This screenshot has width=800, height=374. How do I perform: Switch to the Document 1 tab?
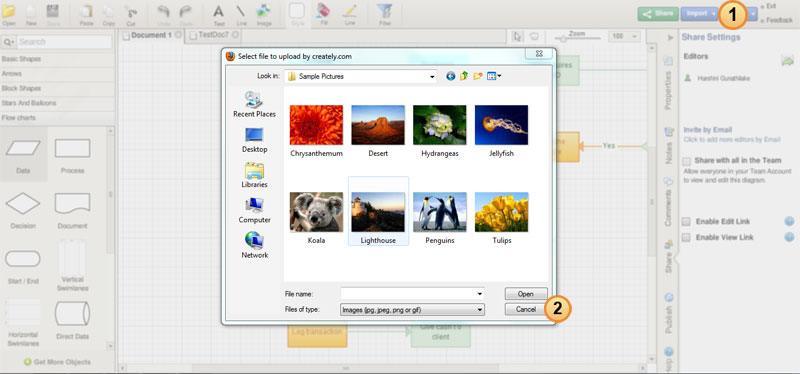152,35
